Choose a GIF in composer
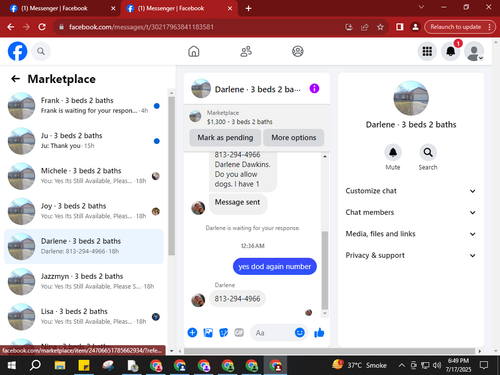This screenshot has height=375, width=500. 239,332
